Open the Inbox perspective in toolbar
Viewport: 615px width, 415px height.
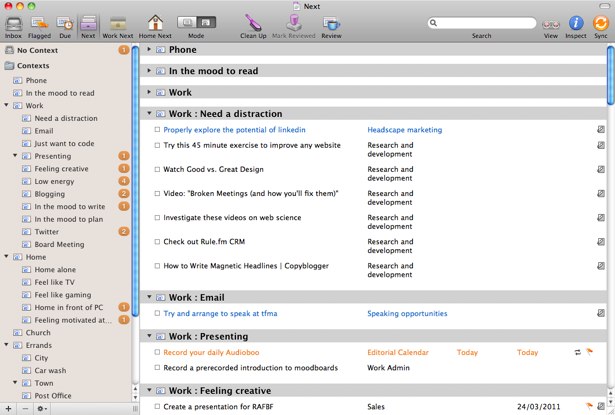click(13, 25)
